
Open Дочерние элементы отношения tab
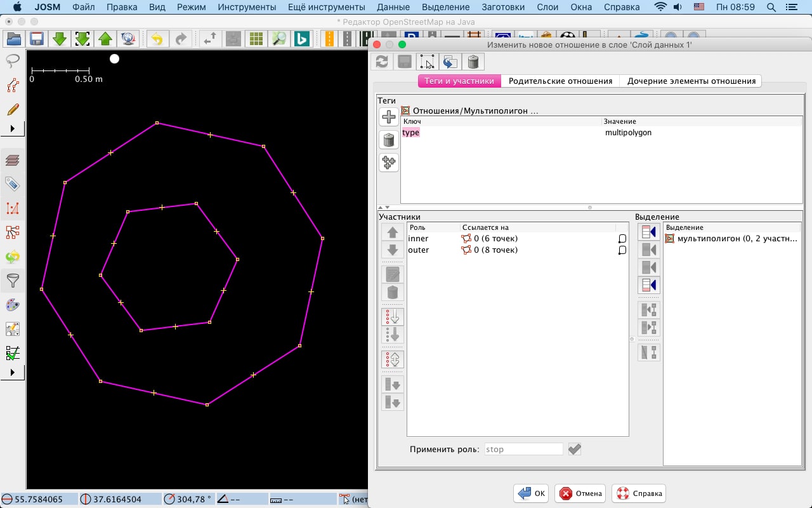pos(691,81)
